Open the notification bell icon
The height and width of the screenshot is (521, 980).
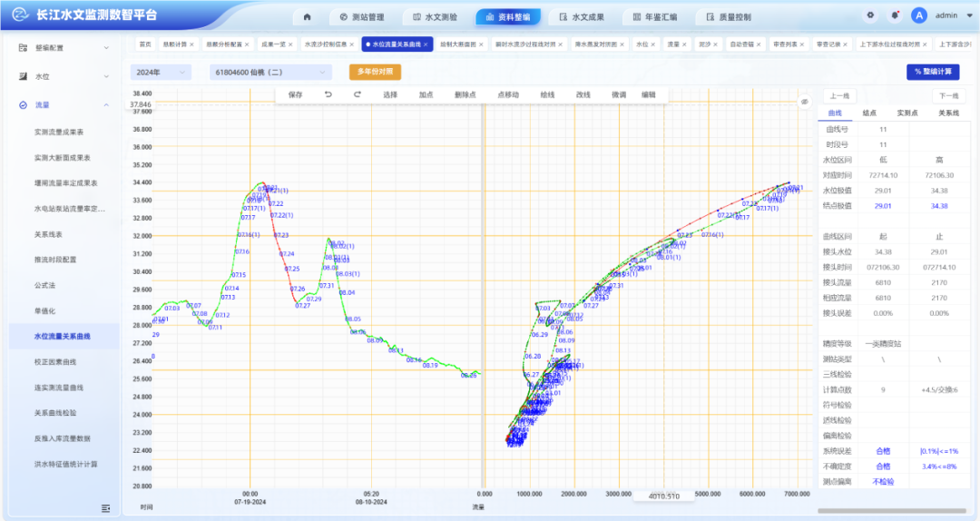point(895,15)
